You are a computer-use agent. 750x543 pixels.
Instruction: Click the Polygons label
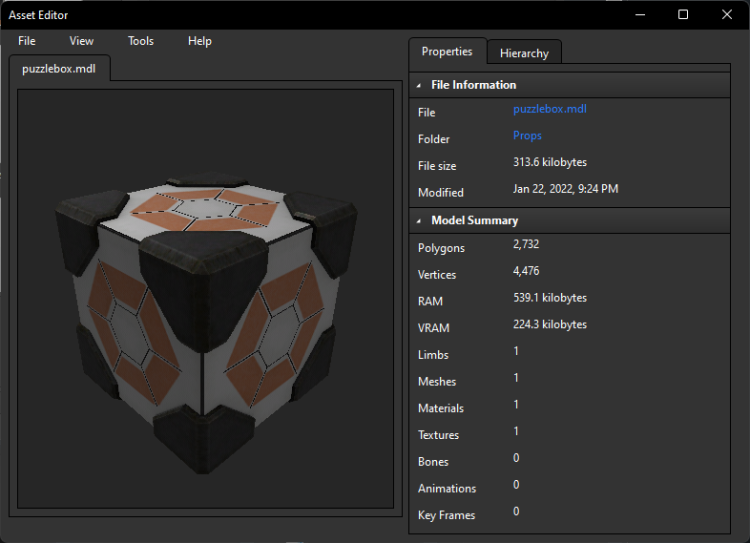click(x=441, y=248)
